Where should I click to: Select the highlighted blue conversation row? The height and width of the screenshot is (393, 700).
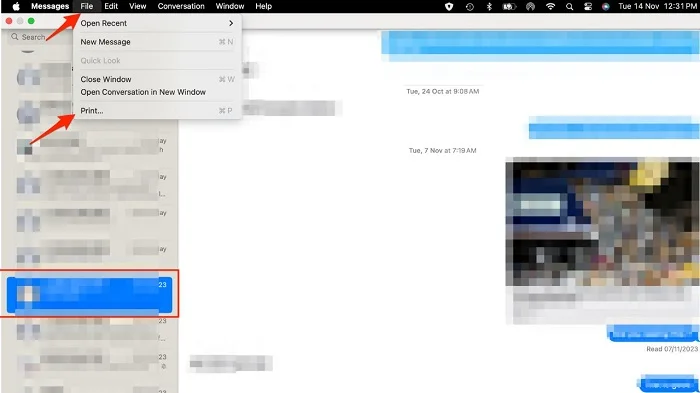[x=89, y=294]
